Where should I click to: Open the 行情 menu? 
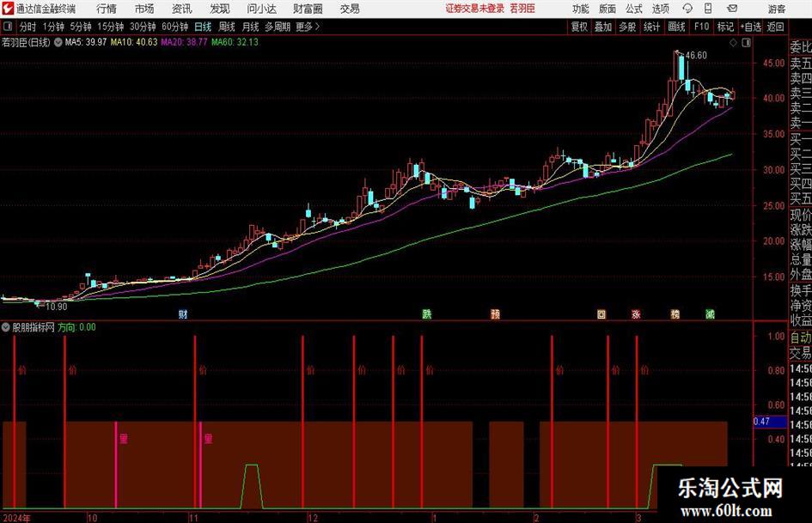(107, 9)
